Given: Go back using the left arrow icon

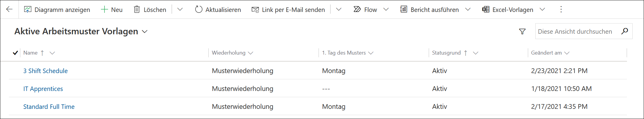Looking at the screenshot, I should pos(9,9).
